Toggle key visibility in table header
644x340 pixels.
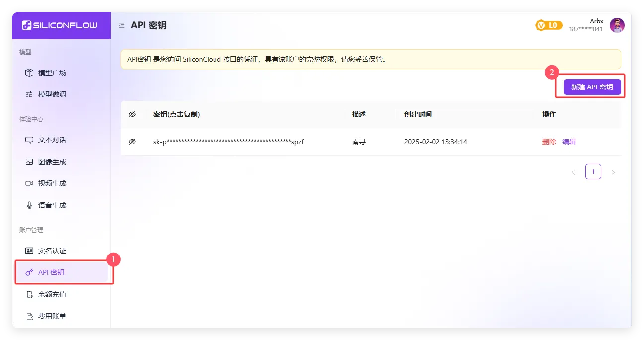pos(132,114)
